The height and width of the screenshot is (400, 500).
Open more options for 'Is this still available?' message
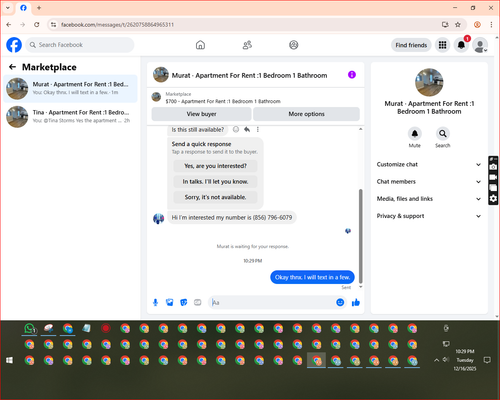258,129
